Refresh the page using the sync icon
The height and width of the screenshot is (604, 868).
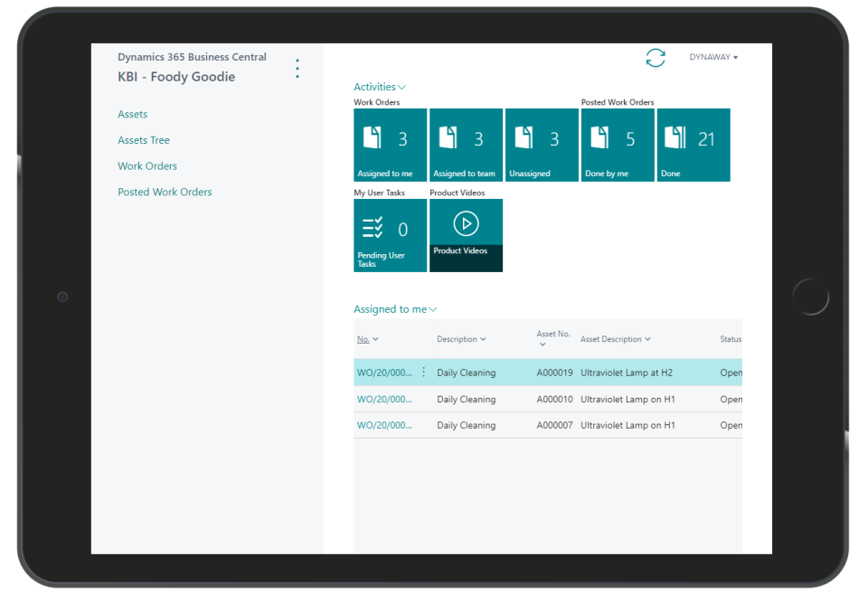pyautogui.click(x=656, y=58)
